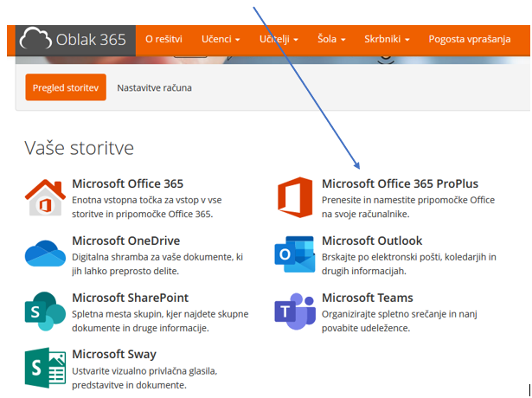Click text 'Digitalna shramba za vaše dokumente, ki'
This screenshot has height=398, width=532.
(x=157, y=257)
